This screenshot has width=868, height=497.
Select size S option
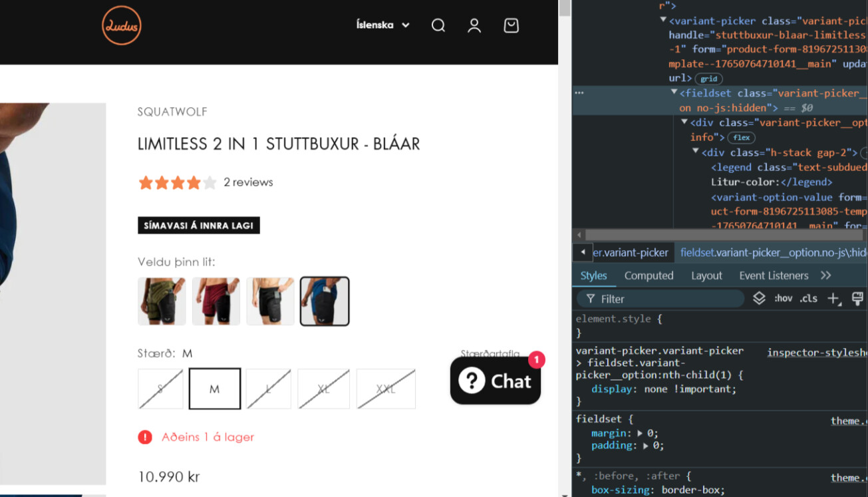160,389
